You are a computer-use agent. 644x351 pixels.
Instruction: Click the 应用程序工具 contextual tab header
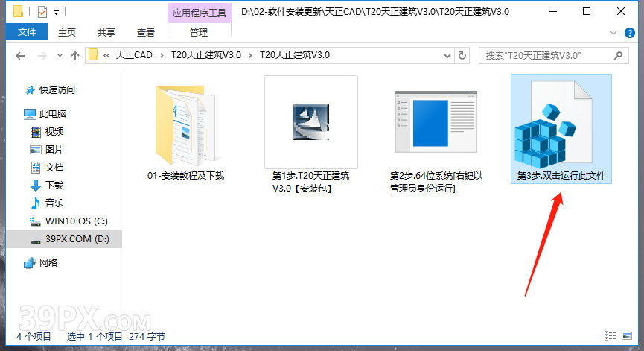(200, 13)
